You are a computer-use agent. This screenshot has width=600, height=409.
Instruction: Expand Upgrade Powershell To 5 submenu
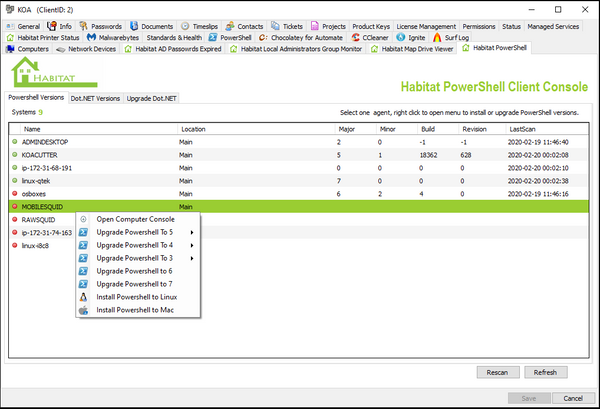coord(140,232)
